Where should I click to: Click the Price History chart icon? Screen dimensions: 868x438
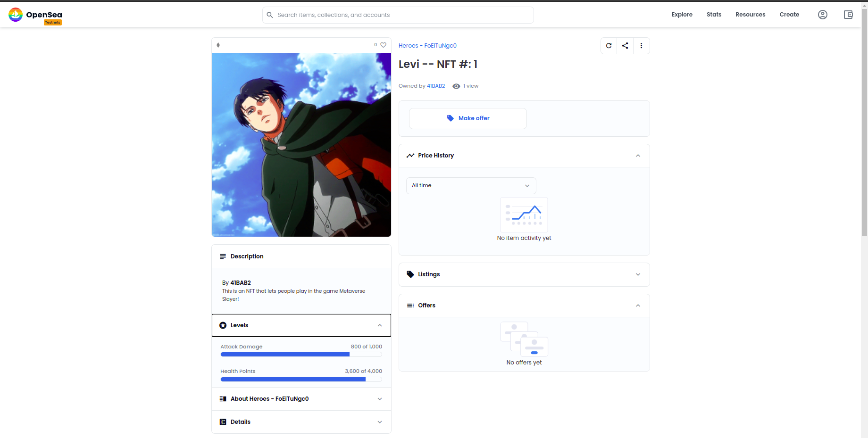[410, 156]
